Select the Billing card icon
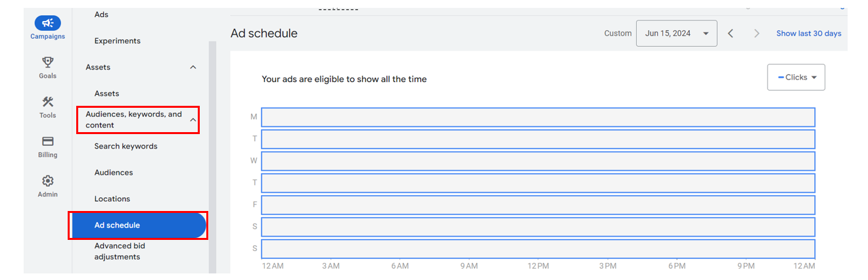 point(47,141)
